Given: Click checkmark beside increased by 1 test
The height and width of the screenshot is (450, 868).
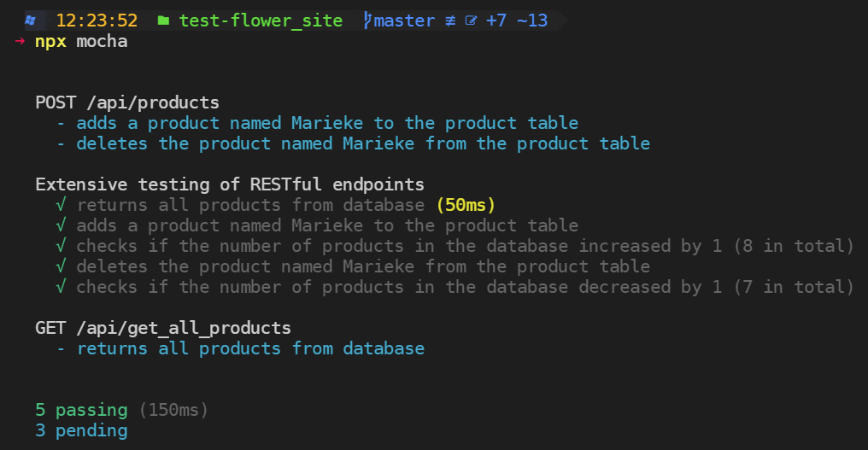Looking at the screenshot, I should click(x=61, y=246).
